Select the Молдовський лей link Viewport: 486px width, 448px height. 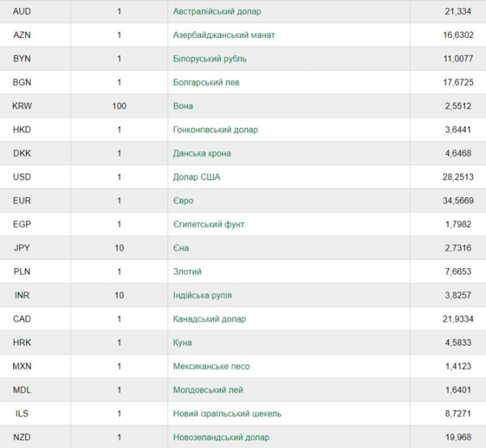pyautogui.click(x=208, y=390)
